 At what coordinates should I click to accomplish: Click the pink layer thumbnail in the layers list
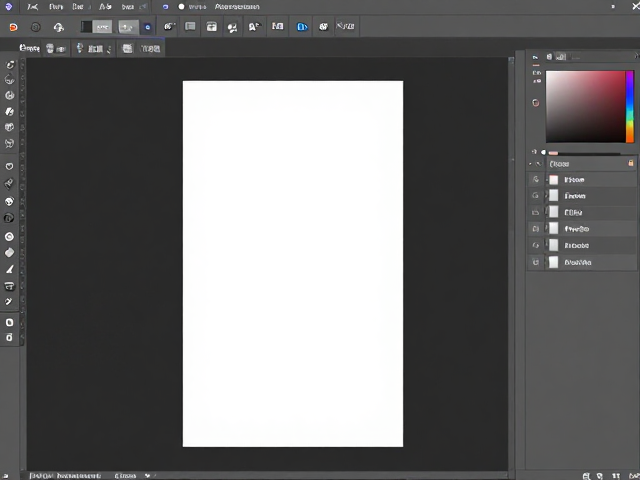pyautogui.click(x=553, y=180)
